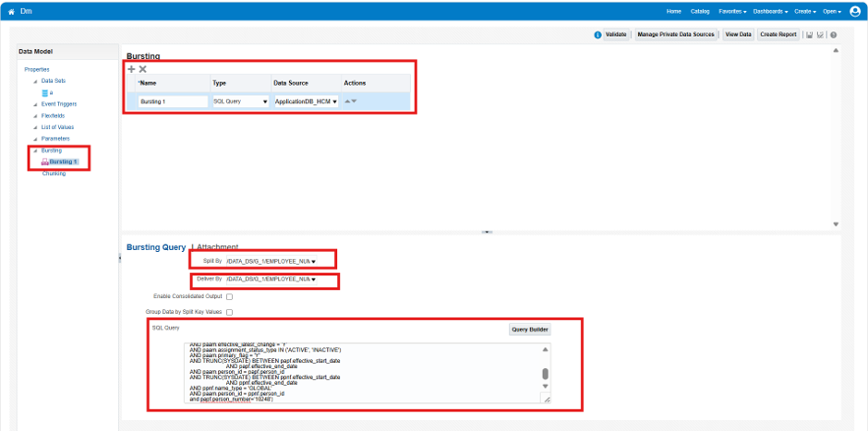Image resolution: width=868 pixels, height=431 pixels.
Task: Click the Save As icon in toolbar
Action: coord(820,35)
